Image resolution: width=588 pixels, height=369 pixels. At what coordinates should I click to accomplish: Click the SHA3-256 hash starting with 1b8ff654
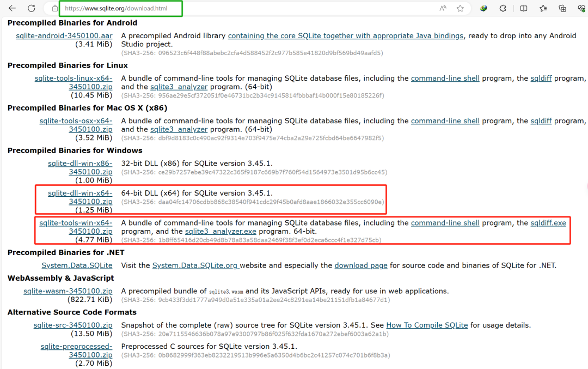coord(251,240)
